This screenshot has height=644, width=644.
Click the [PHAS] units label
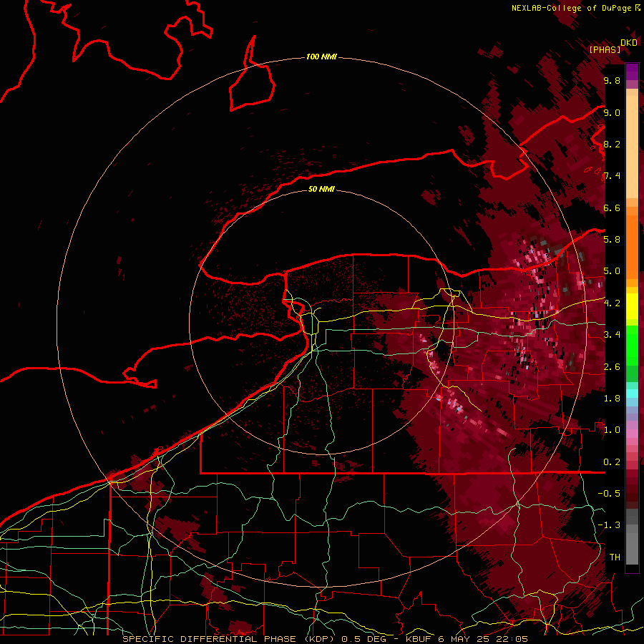coord(605,49)
